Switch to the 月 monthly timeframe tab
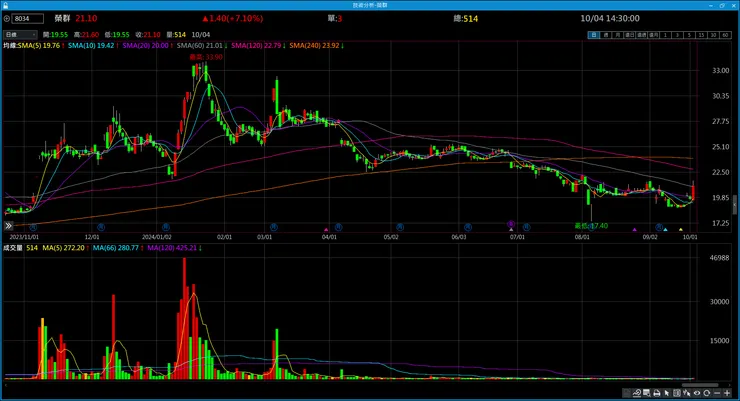 618,34
